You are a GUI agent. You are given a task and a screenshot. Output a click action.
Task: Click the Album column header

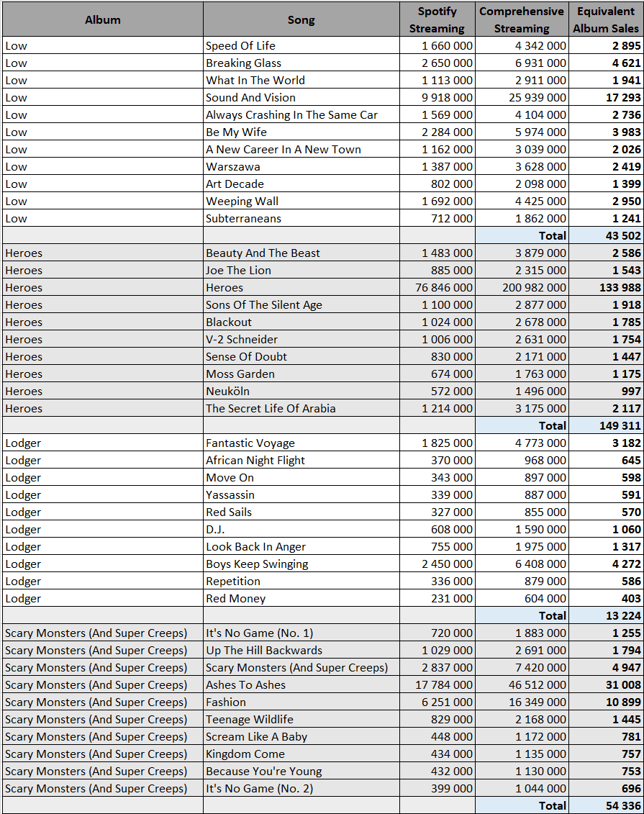coord(103,19)
